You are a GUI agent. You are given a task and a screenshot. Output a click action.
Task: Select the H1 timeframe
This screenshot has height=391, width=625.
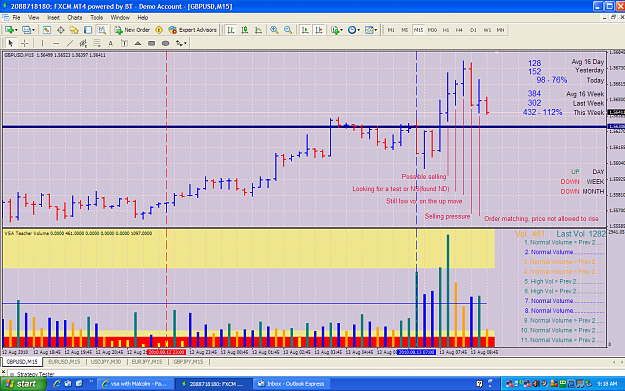[446, 30]
